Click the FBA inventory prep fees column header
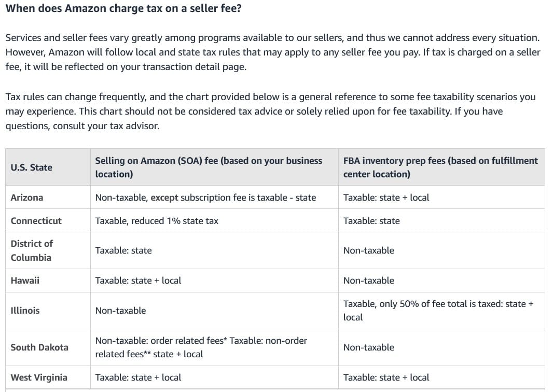553x392 pixels. click(x=440, y=167)
